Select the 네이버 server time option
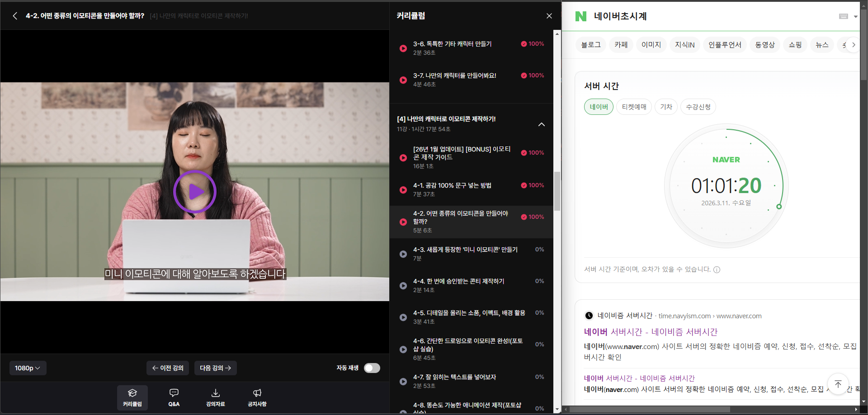This screenshot has width=868, height=415. [x=599, y=107]
